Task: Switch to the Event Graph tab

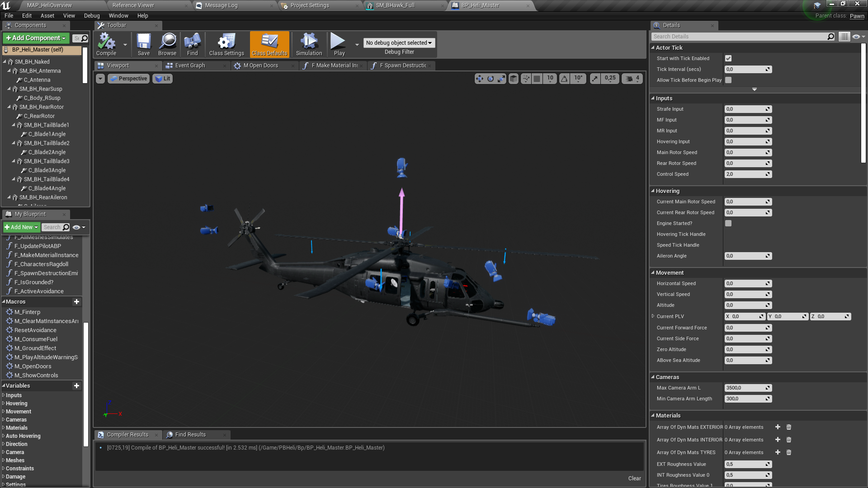Action: pos(190,65)
